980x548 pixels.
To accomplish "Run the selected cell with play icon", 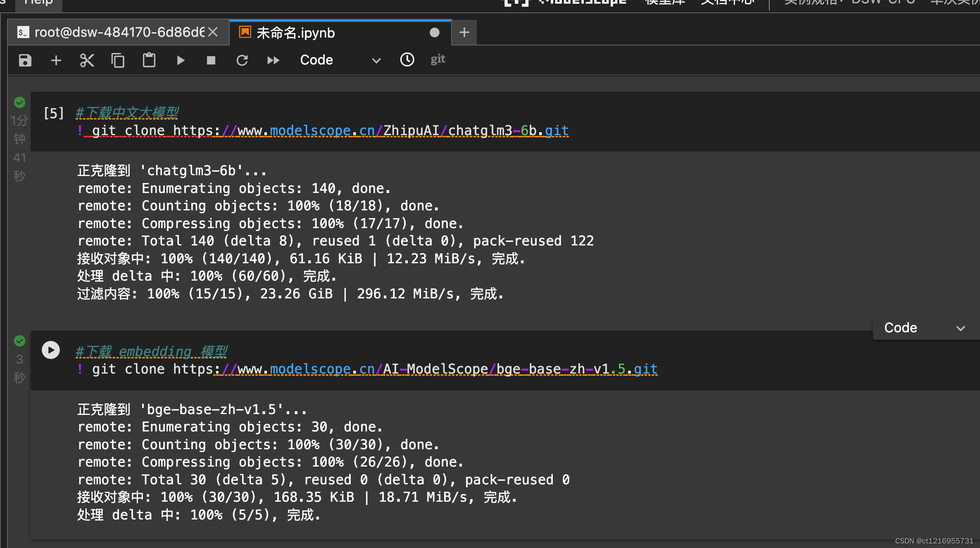I will click(x=180, y=60).
